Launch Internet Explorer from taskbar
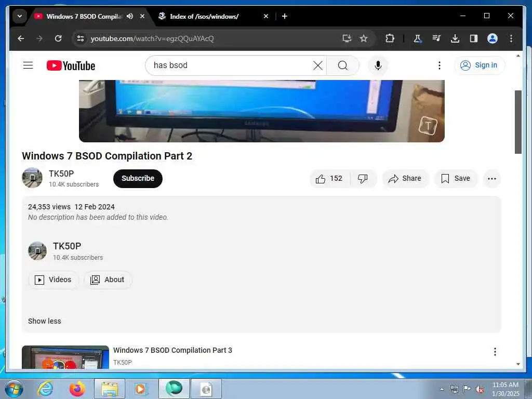The height and width of the screenshot is (399, 532). (46, 389)
